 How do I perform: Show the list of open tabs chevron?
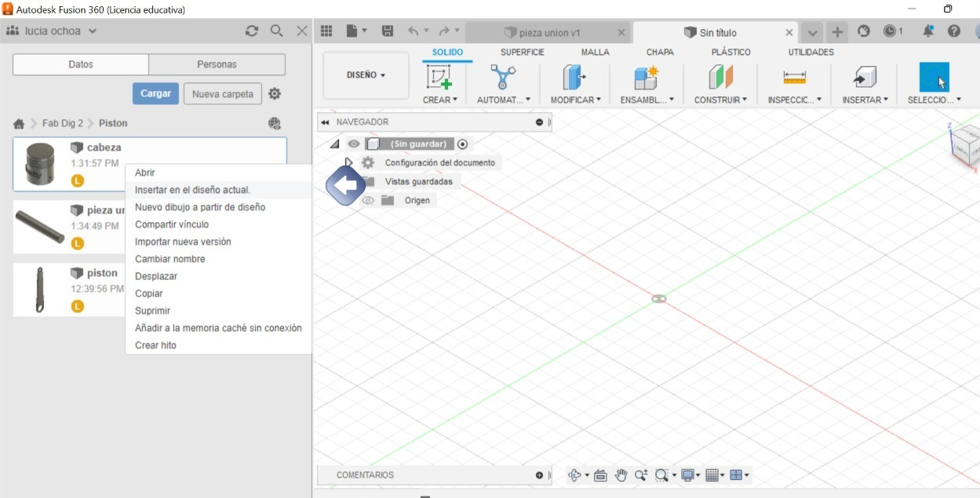coord(812,32)
